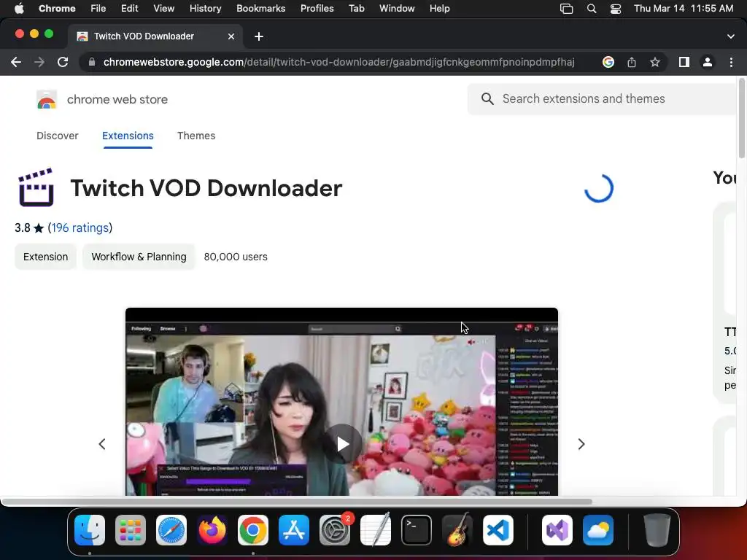Open the Chrome application menu
This screenshot has width=747, height=560.
(57, 8)
